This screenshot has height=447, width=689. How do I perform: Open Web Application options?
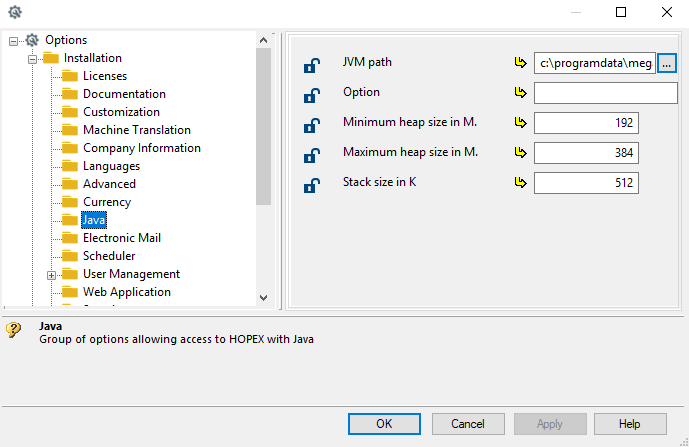point(127,292)
